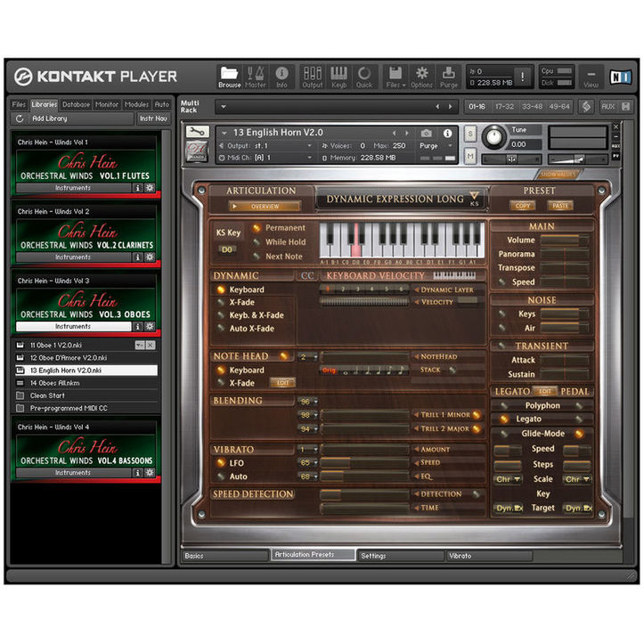Adjust the Vibrato Speed slider
Image resolution: width=644 pixels, height=644 pixels.
[x=364, y=463]
